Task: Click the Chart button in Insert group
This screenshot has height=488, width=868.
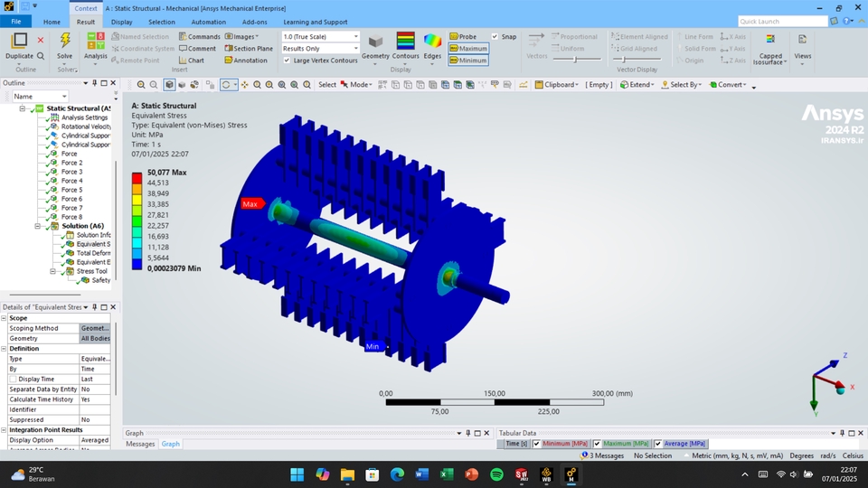Action: (192, 61)
